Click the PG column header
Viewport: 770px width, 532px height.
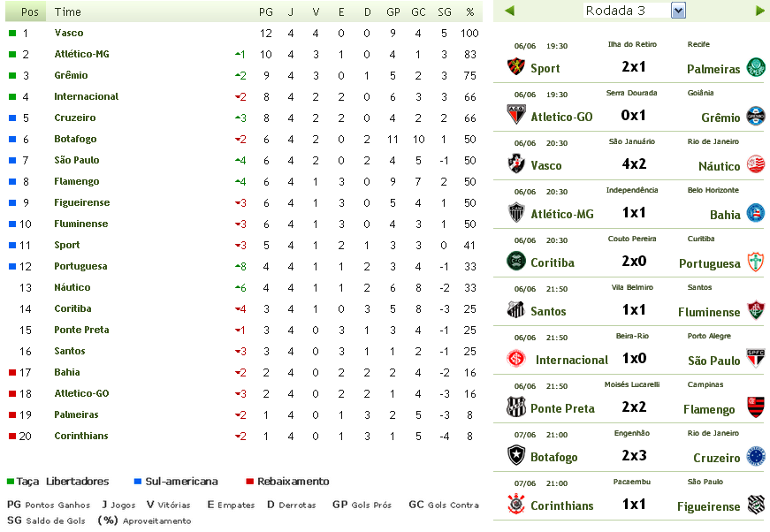(x=265, y=12)
